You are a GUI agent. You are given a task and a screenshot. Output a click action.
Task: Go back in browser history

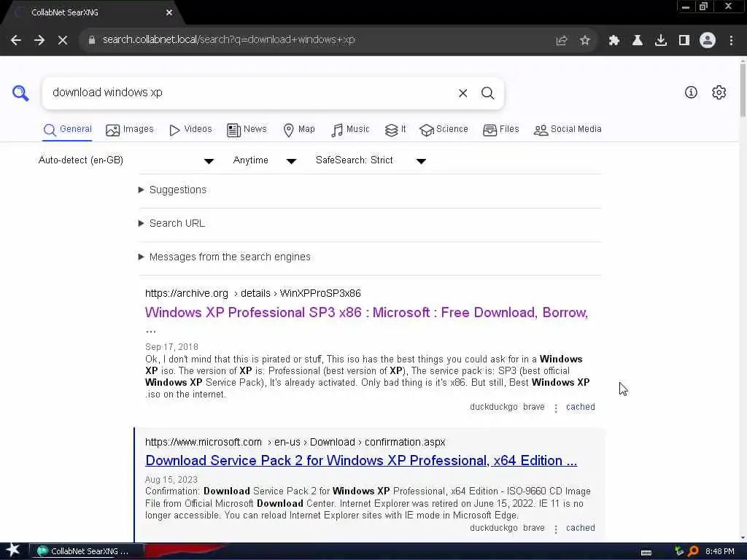16,40
